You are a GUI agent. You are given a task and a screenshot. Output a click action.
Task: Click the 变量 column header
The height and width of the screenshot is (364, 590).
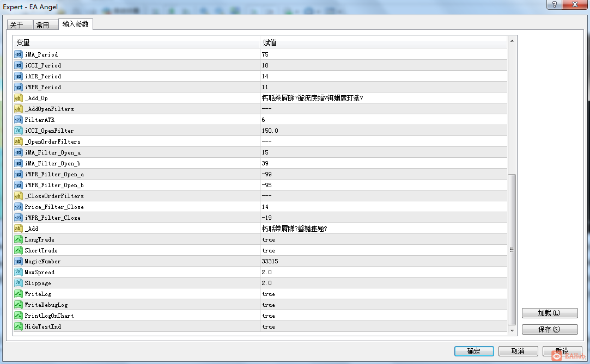(137, 42)
